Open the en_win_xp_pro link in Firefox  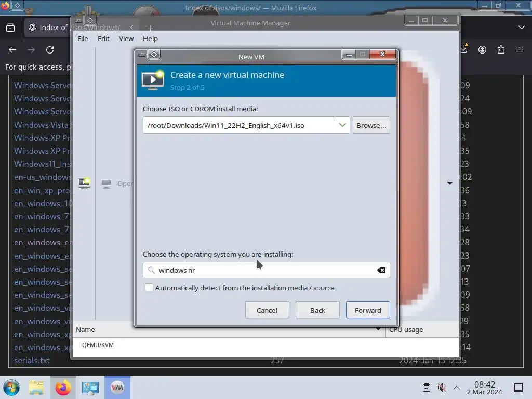43,190
